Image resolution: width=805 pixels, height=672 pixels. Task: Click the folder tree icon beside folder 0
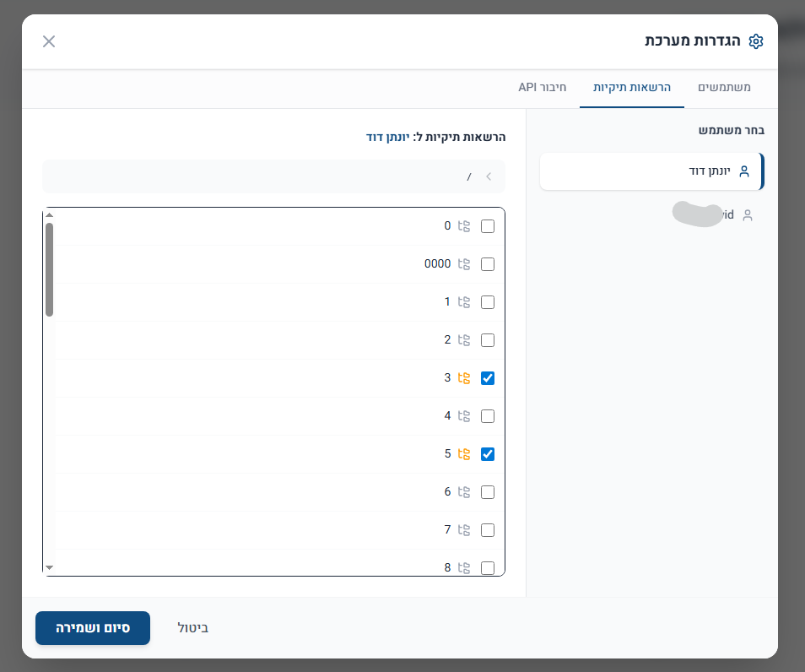(x=463, y=226)
